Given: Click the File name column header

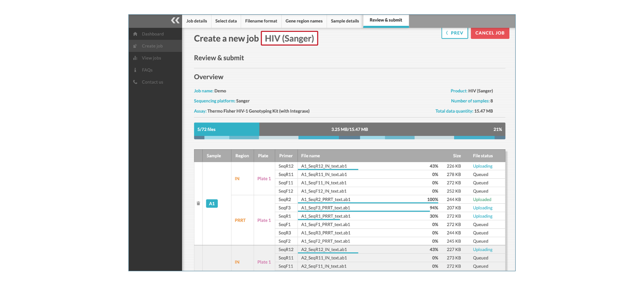Looking at the screenshot, I should pyautogui.click(x=310, y=156).
